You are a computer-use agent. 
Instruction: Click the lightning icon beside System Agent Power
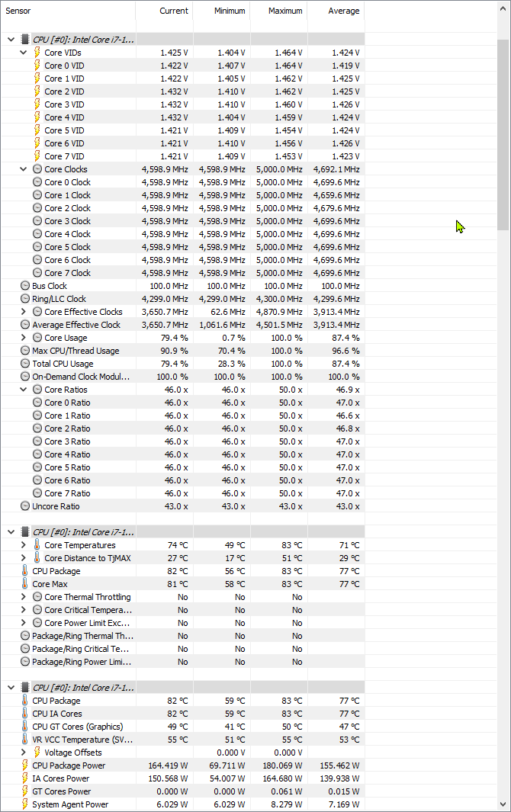[25, 804]
